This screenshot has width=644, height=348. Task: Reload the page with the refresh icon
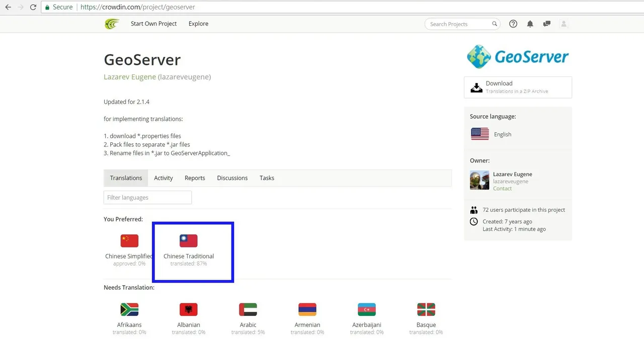click(33, 8)
